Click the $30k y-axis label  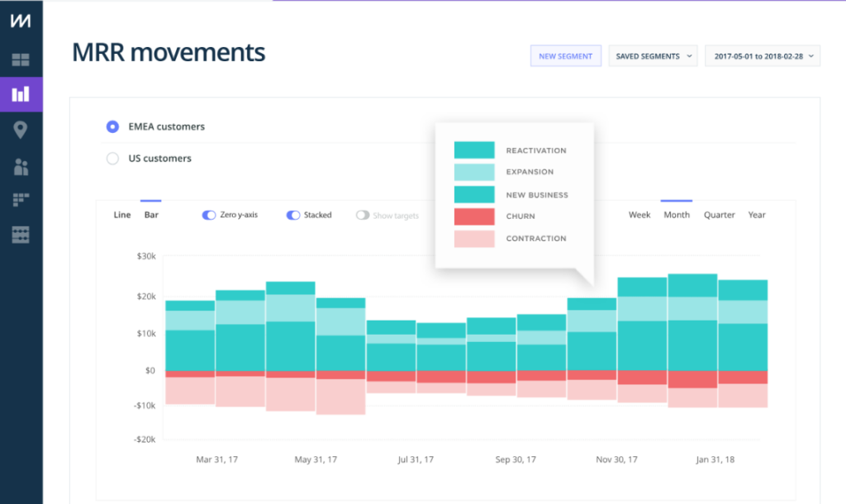[x=146, y=256]
